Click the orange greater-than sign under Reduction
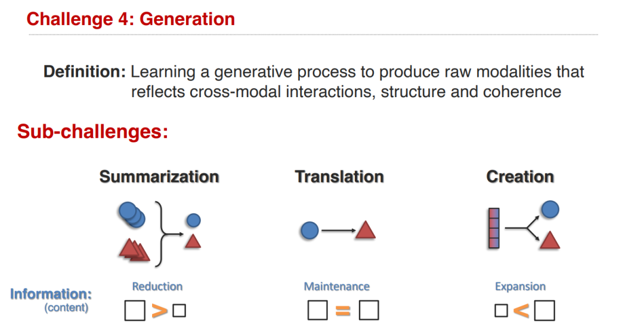 point(159,311)
